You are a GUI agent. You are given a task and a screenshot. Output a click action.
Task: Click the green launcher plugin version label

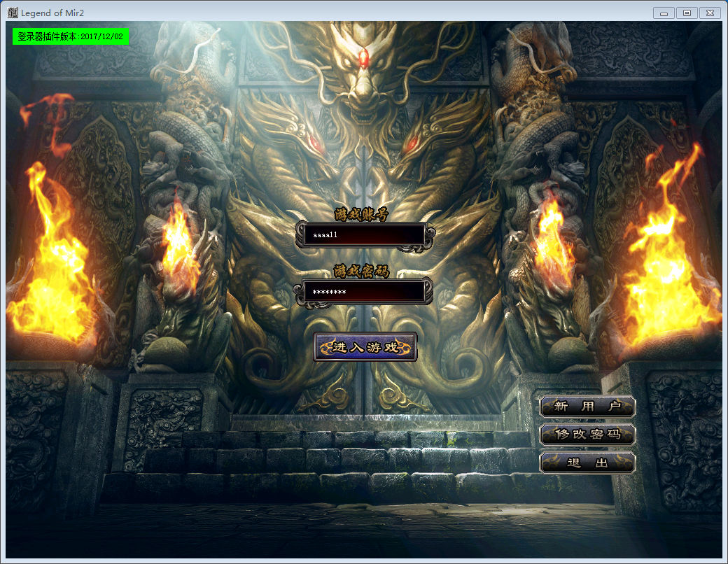(x=71, y=36)
